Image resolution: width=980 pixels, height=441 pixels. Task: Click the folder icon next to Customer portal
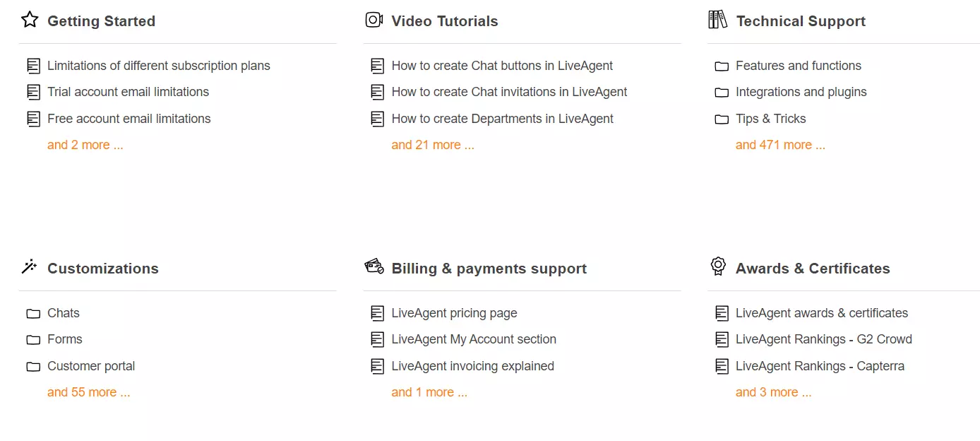pos(32,366)
